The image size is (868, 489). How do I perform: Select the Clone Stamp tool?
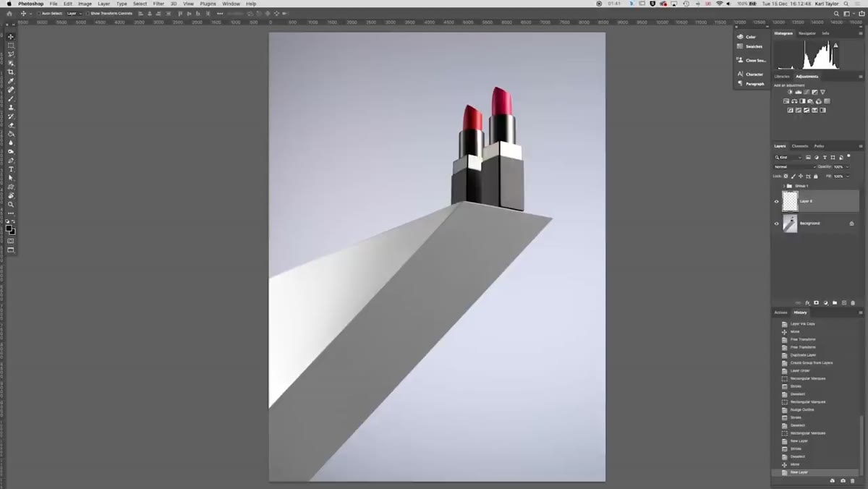11,107
